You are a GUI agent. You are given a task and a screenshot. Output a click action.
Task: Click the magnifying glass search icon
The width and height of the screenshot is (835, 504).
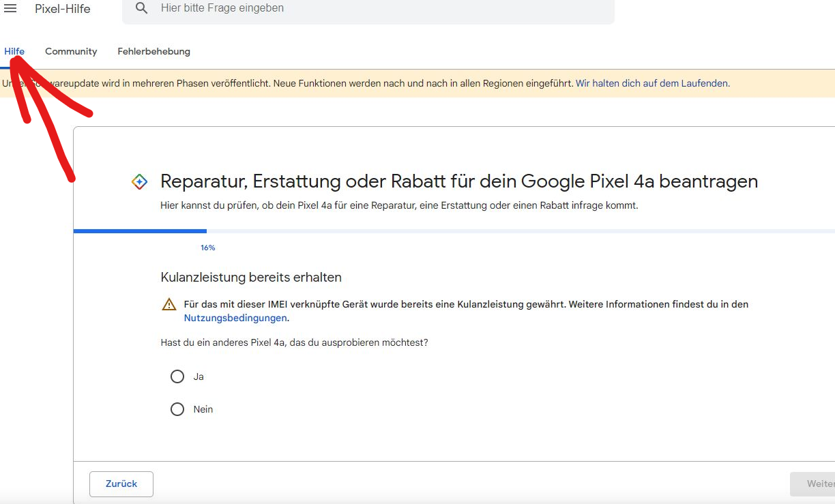141,8
